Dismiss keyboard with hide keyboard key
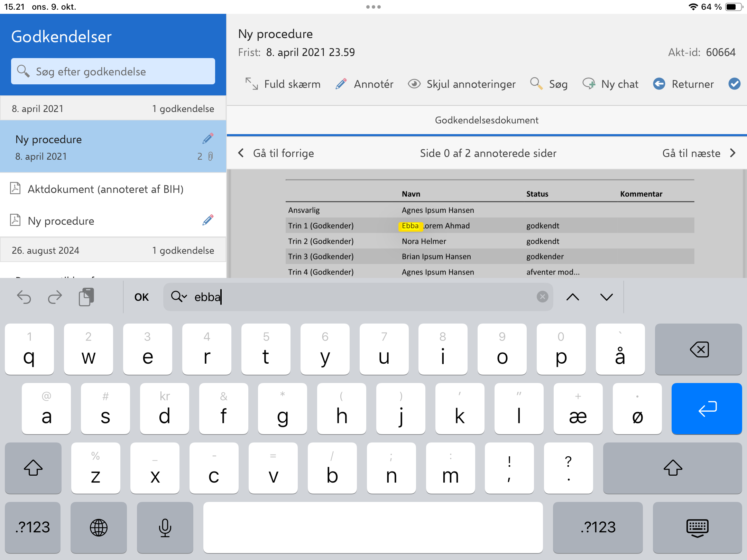This screenshot has height=560, width=747. pos(698,528)
